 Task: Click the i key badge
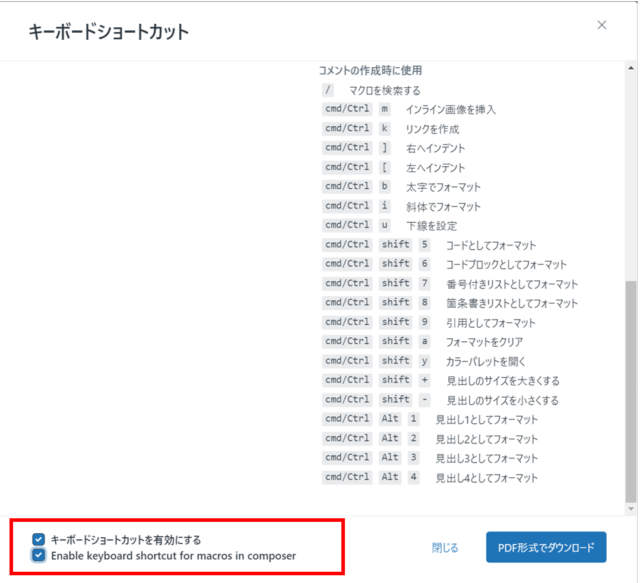(384, 206)
